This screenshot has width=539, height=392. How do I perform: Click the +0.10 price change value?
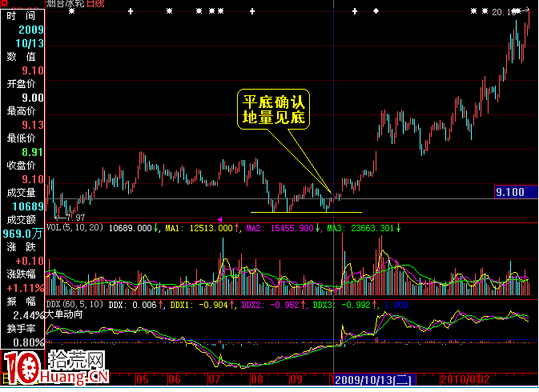tap(30, 262)
